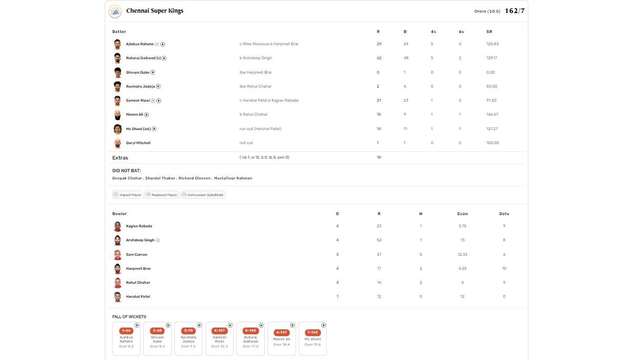Open the 4-107 Sameer Rizwi wicket card
Viewport: 644px width, 361px height.
pos(219,339)
